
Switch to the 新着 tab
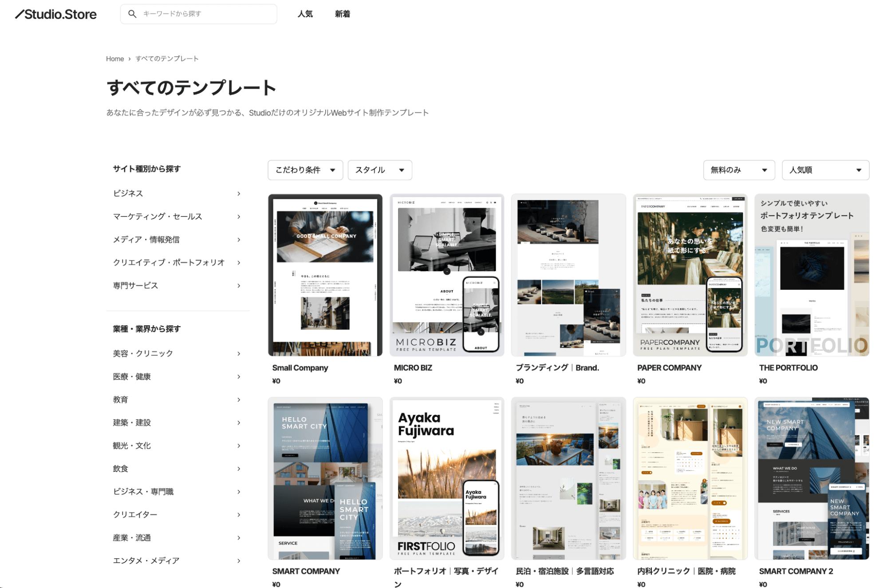point(342,14)
